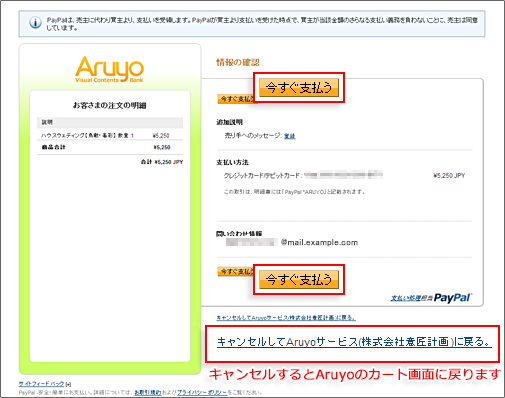
Task: Click the 商品合計 label
Action: tap(53, 147)
